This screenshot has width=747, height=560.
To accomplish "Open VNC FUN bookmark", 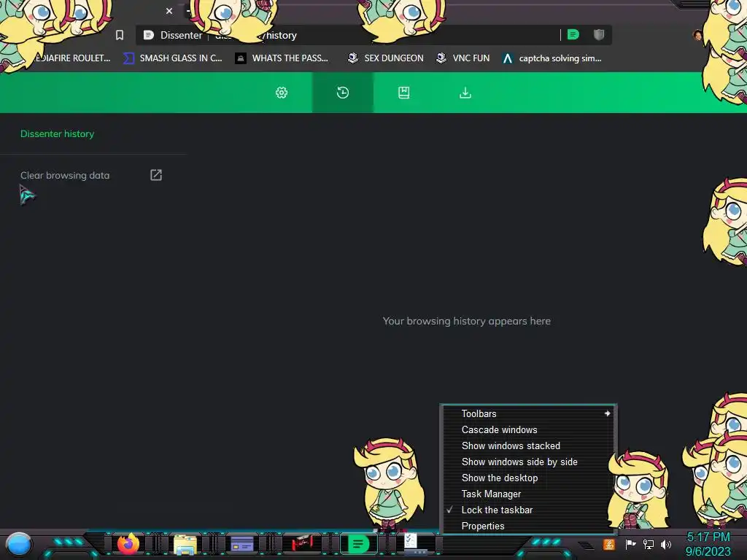I will (x=462, y=58).
